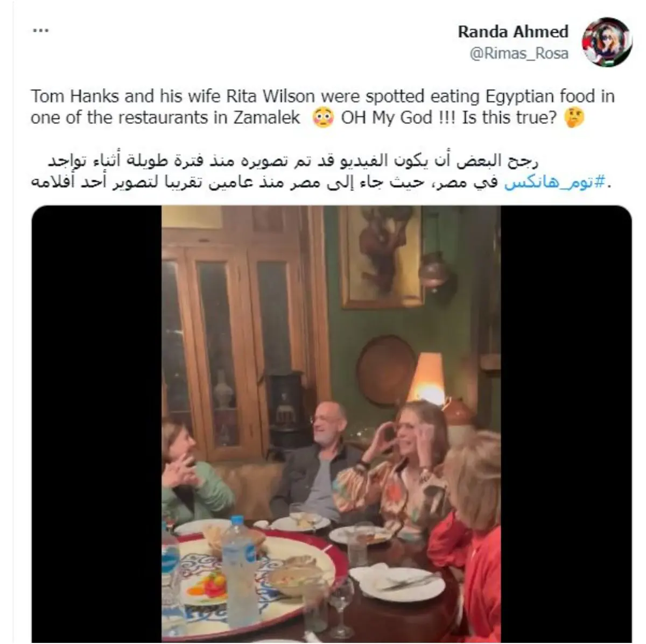
Task: Click the left black bar of video
Action: click(97, 424)
